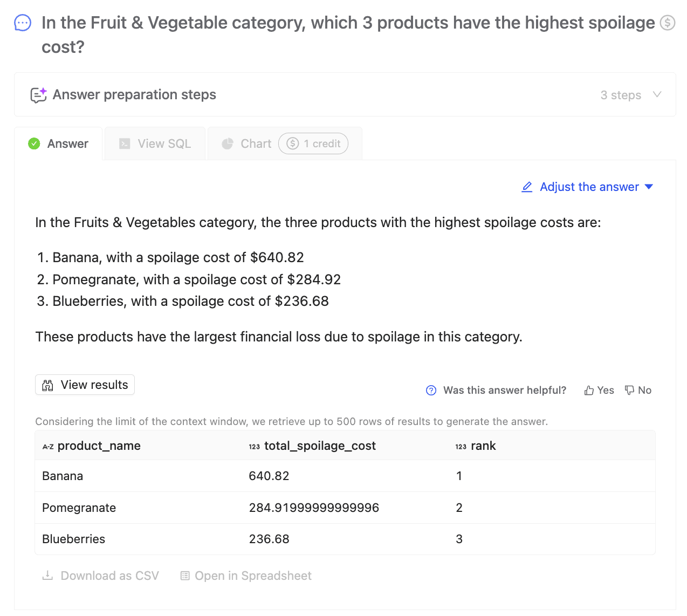687x616 pixels.
Task: Click the thumbs down No icon
Action: click(x=629, y=391)
